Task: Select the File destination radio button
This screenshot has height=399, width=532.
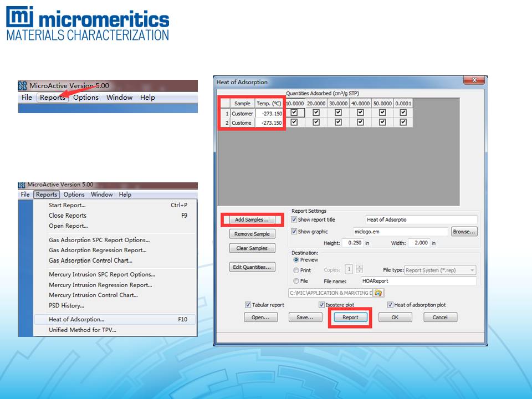Action: (x=296, y=281)
